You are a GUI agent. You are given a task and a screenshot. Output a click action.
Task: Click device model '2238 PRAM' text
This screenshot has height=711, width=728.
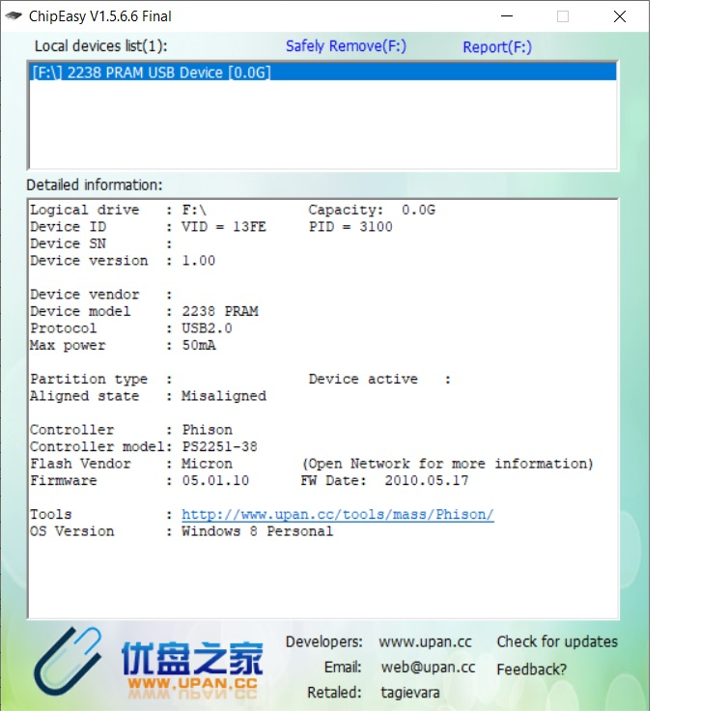[219, 311]
